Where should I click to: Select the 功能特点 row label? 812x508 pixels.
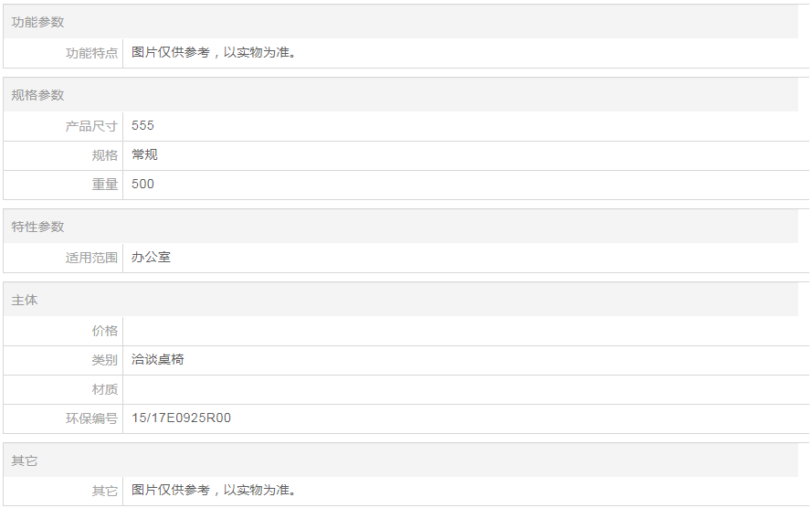point(91,53)
